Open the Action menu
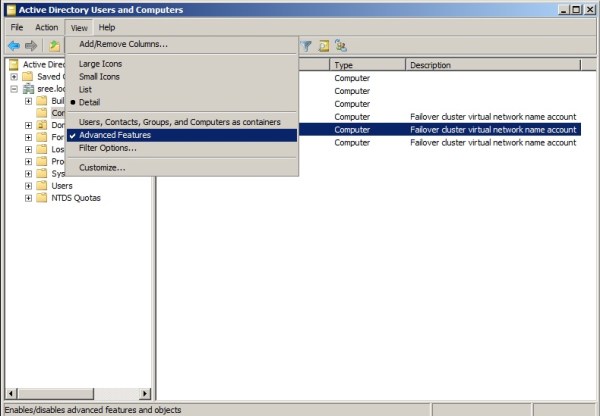Viewport: 600px width, 416px height. tap(47, 27)
